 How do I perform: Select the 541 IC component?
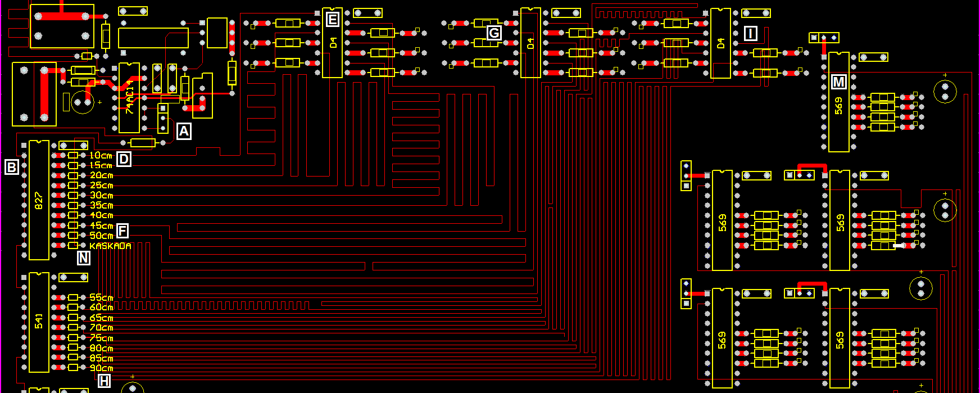[39, 322]
